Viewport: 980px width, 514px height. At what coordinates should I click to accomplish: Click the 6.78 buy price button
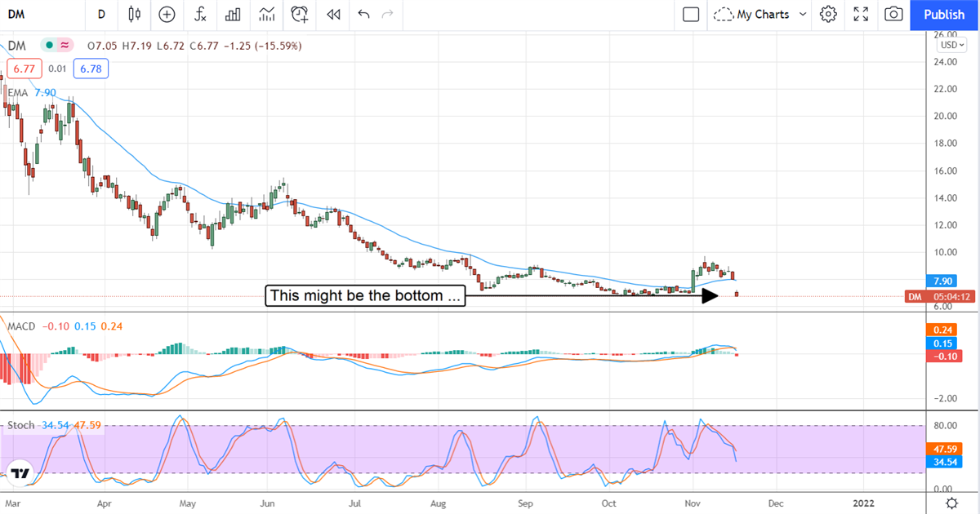[91, 69]
